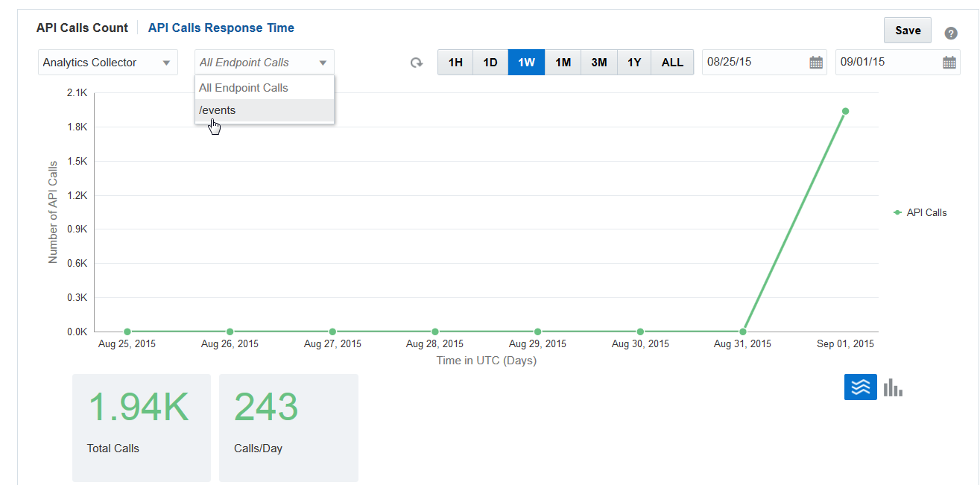Click the Sep 01 data point on chart

[x=845, y=111]
